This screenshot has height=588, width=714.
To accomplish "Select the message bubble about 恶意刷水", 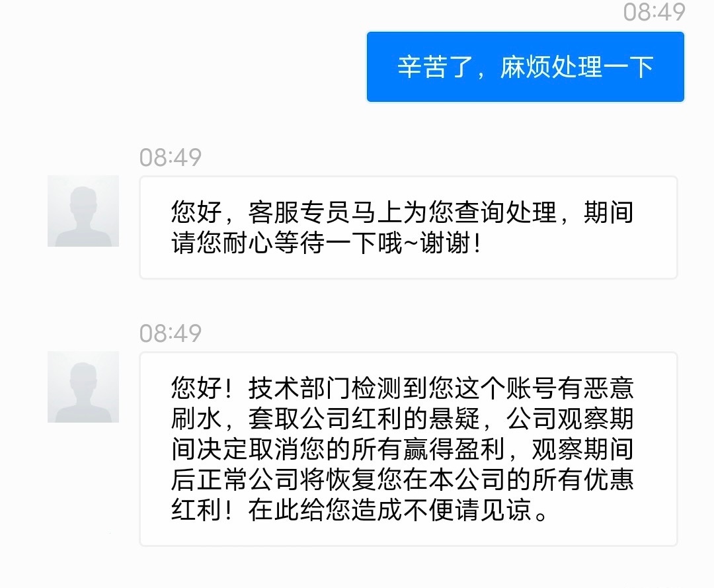I will pyautogui.click(x=408, y=448).
